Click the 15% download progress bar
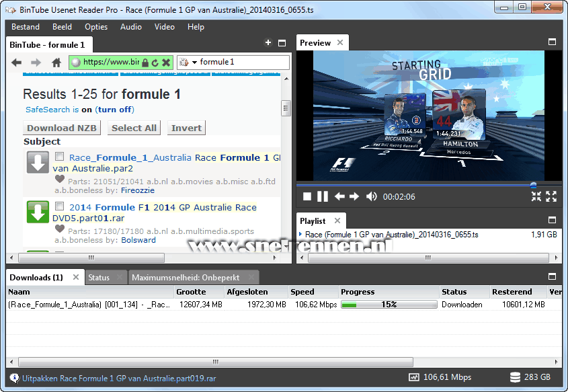568x392 pixels. (389, 305)
